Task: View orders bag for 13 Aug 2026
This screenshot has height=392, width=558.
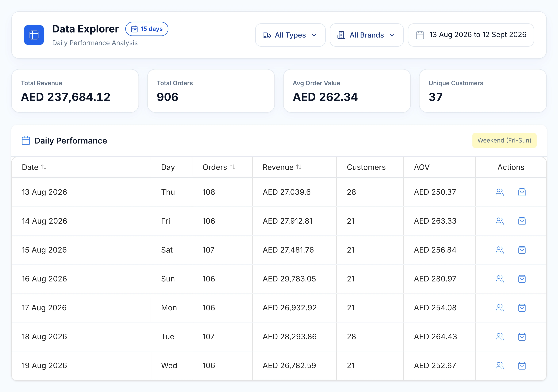Action: pos(522,192)
